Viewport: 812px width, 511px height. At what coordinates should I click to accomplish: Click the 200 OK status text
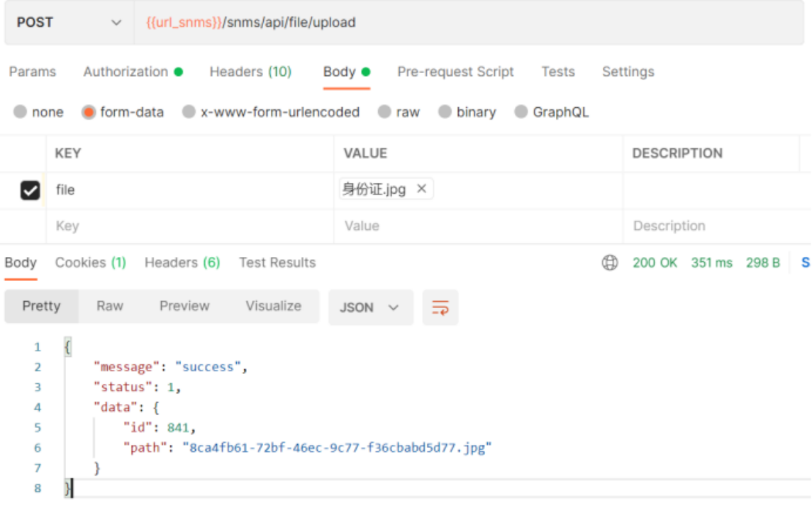pyautogui.click(x=655, y=263)
